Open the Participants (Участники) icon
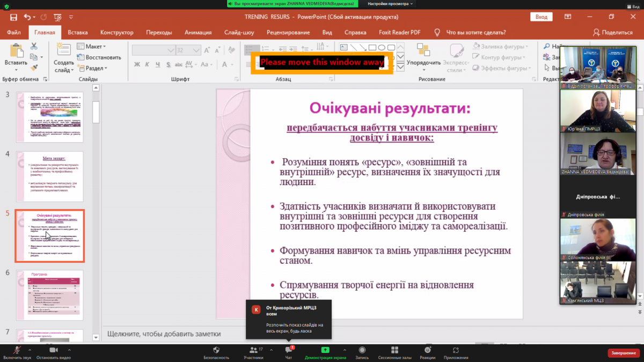644x362 pixels. 252,350
